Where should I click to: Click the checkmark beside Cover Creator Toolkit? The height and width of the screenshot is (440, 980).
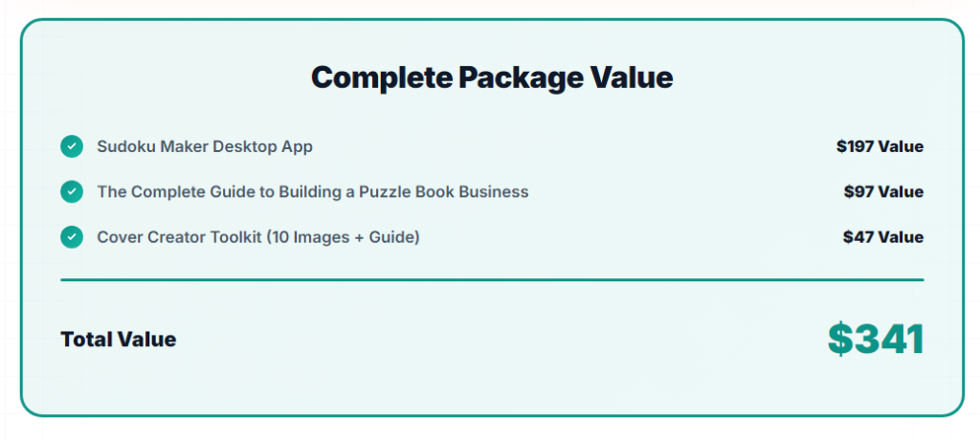pos(72,236)
